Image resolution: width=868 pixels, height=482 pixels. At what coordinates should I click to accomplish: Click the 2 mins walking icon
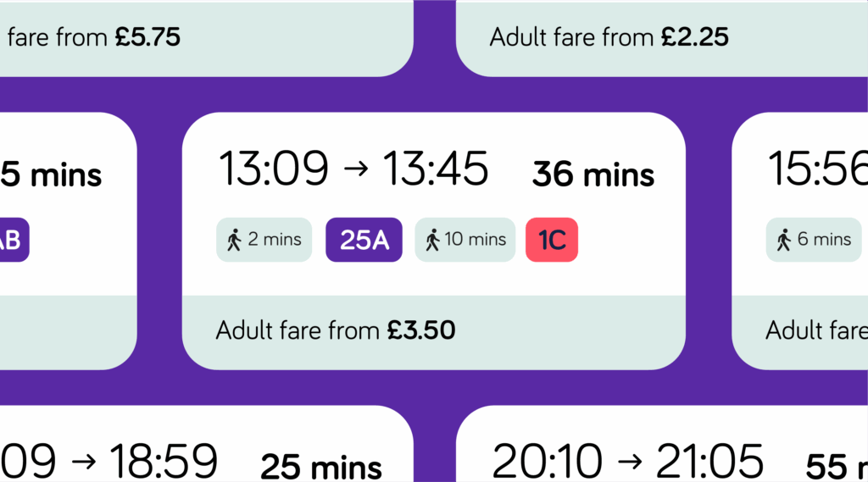pos(235,241)
